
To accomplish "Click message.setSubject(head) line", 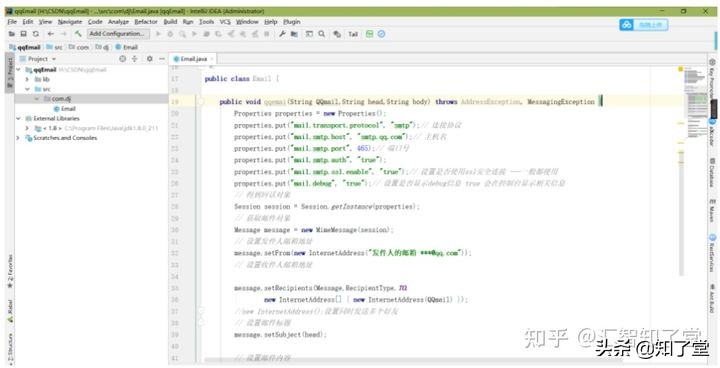I will (x=280, y=334).
